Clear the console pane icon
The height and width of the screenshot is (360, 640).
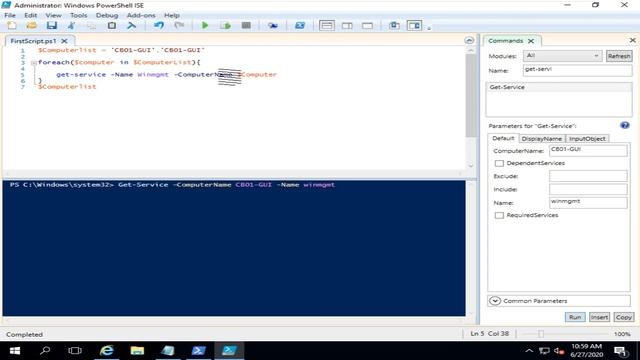[131, 25]
